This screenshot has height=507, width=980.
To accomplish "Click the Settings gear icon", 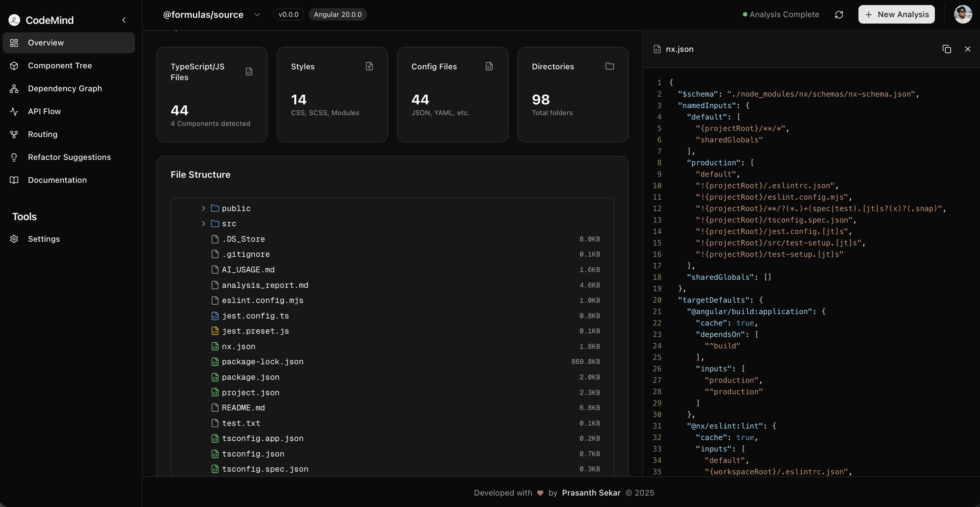I will [14, 239].
